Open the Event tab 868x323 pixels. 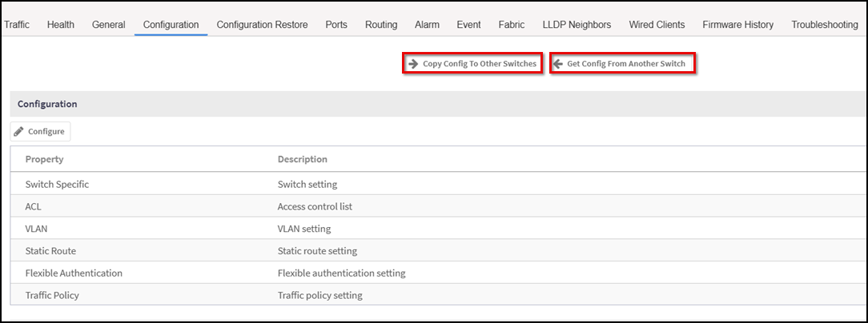[x=469, y=24]
